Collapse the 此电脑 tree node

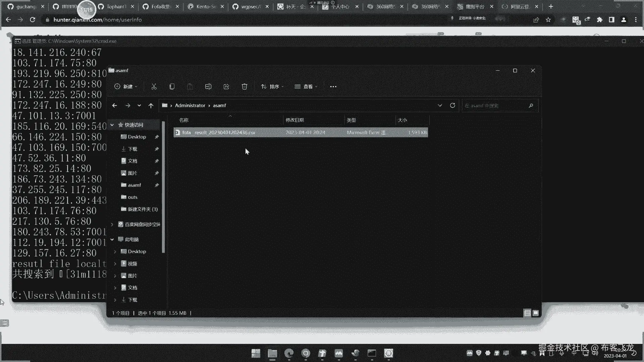[x=112, y=239]
